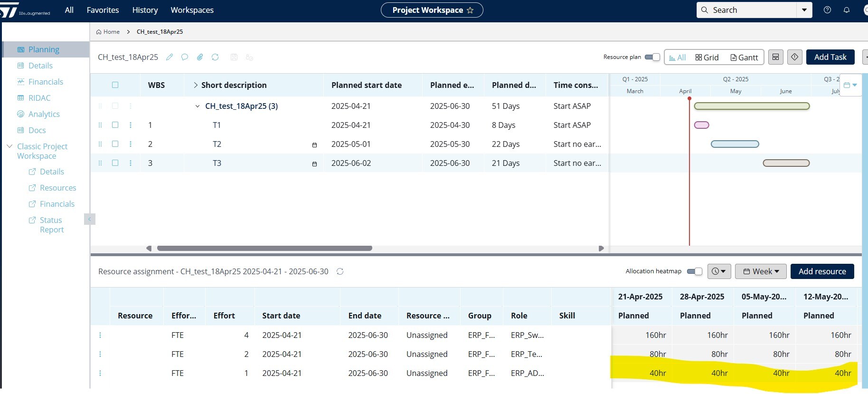Toggle the Resource plan switch
868x394 pixels.
(652, 57)
